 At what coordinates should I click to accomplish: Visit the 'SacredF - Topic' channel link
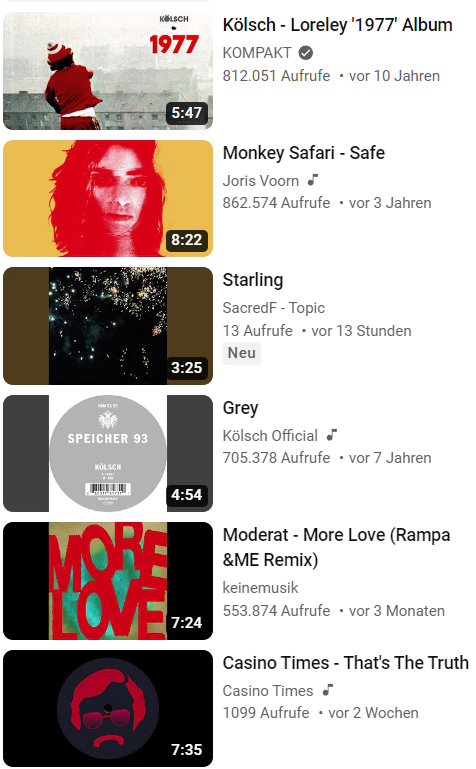click(x=274, y=308)
